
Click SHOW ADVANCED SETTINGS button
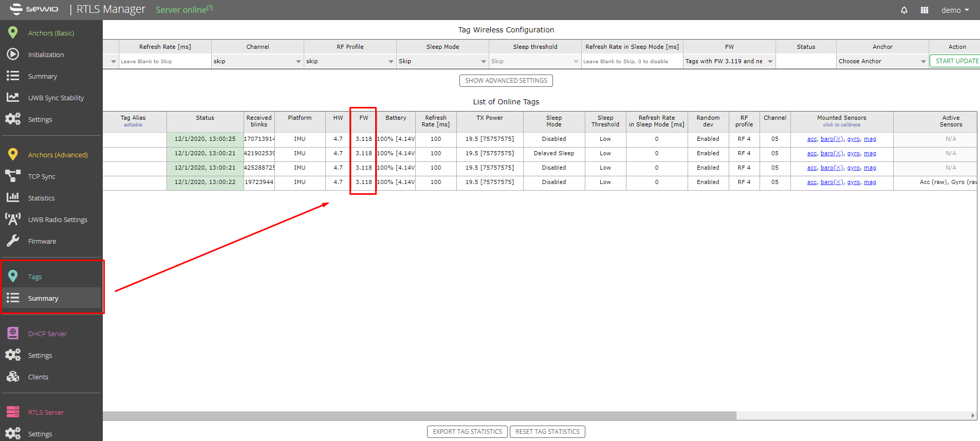[506, 81]
